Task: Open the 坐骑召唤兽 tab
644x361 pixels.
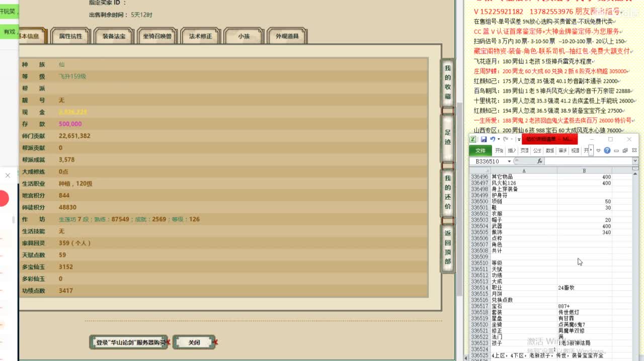Action: pos(156,36)
